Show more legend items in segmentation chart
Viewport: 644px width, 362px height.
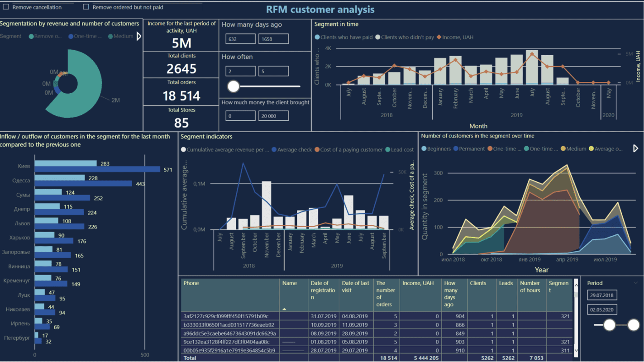pyautogui.click(x=138, y=36)
